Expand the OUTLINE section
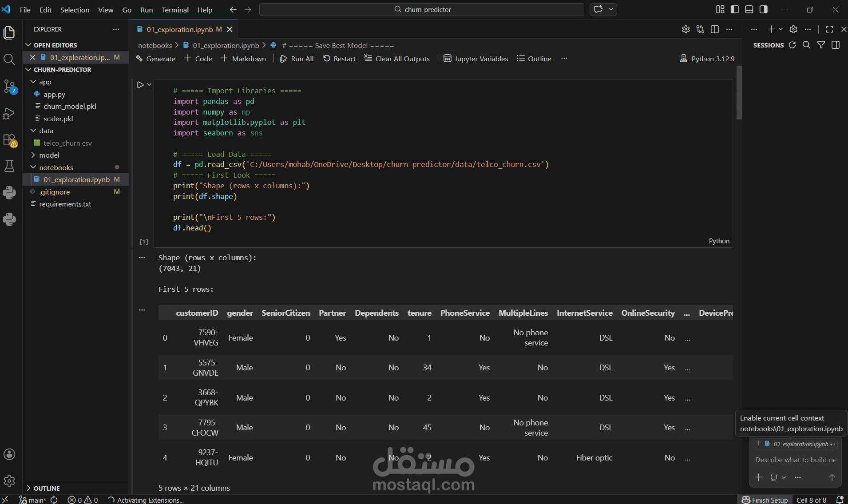 (x=46, y=488)
